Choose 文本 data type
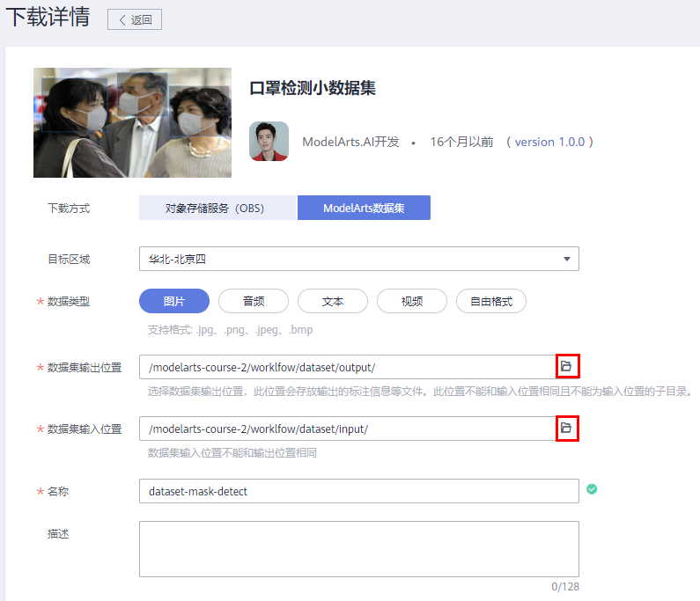700x601 pixels. pos(333,301)
